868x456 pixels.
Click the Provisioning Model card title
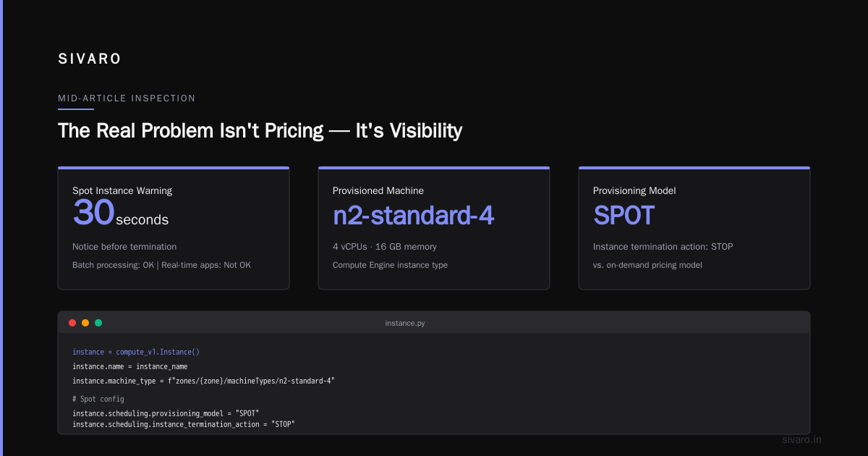pos(634,191)
